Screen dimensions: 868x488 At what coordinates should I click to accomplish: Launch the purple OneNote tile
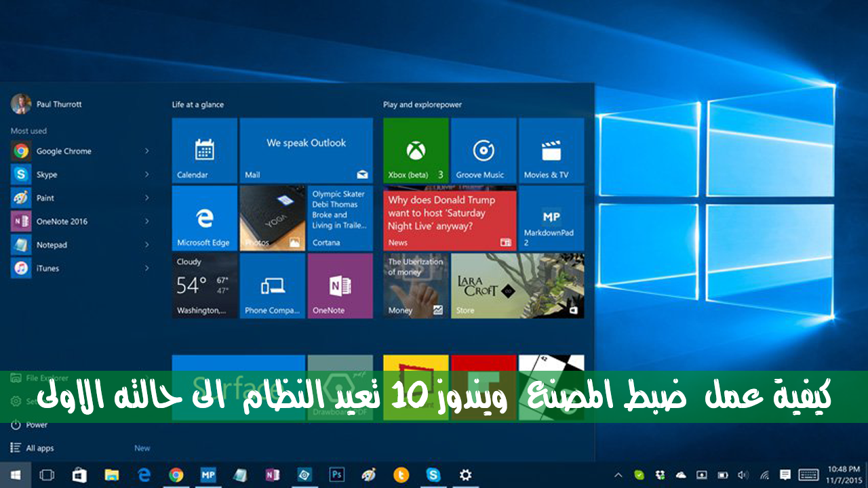click(x=340, y=286)
